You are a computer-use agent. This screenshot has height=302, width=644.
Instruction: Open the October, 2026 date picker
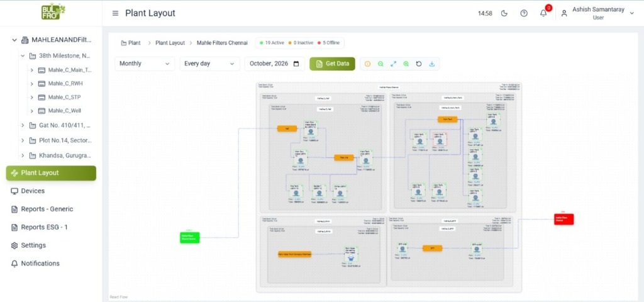274,64
